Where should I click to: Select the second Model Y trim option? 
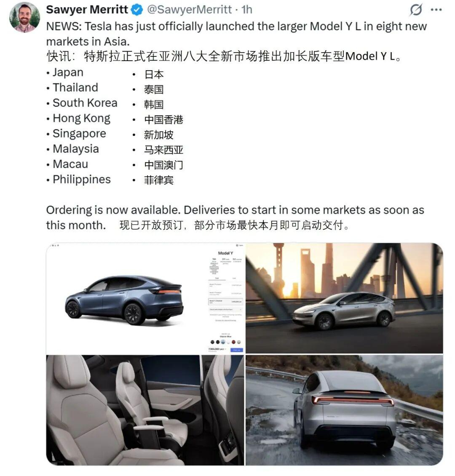point(225,293)
